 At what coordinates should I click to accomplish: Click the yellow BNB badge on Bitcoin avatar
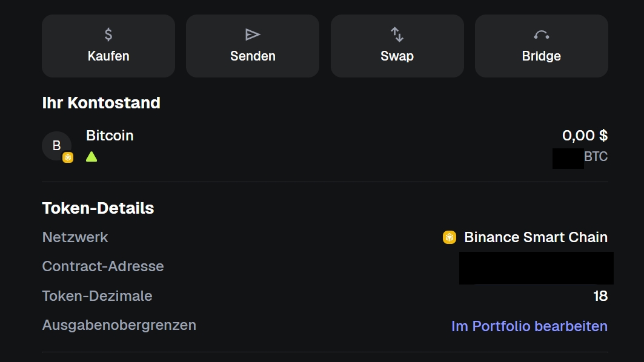pyautogui.click(x=68, y=157)
